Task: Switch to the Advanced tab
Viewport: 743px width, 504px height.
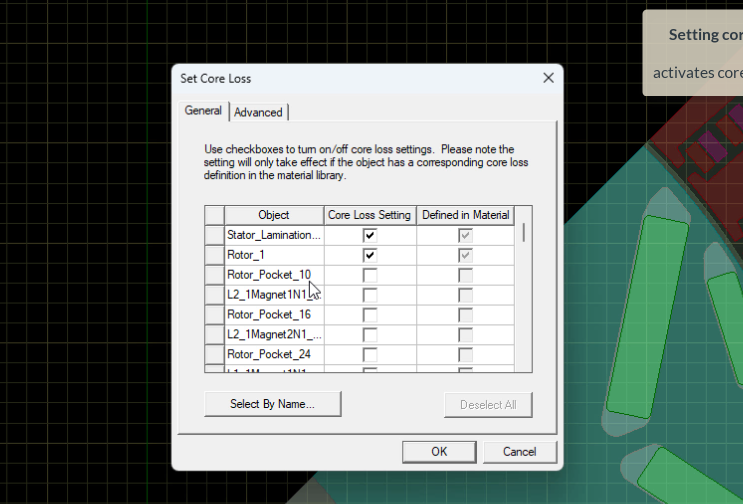Action: (x=258, y=112)
